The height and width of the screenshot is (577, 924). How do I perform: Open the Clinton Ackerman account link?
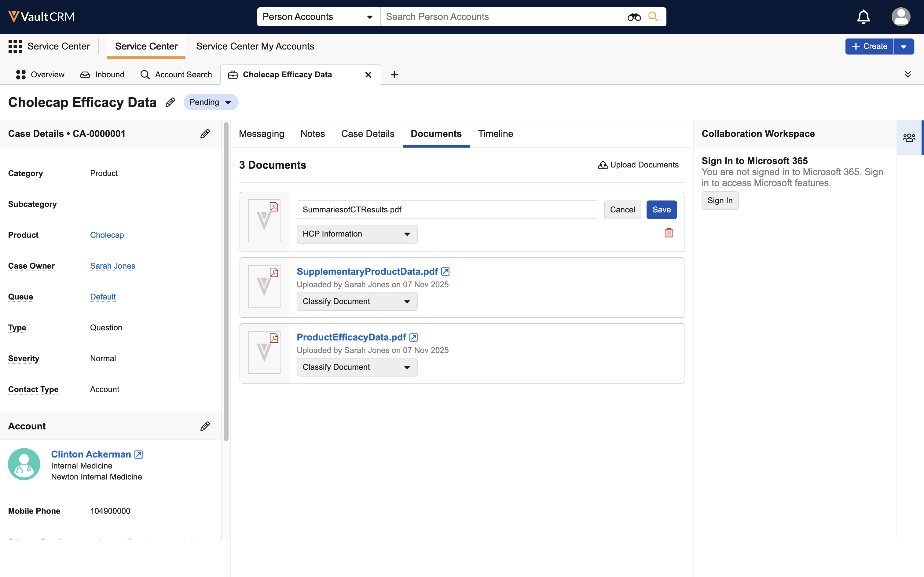[91, 454]
